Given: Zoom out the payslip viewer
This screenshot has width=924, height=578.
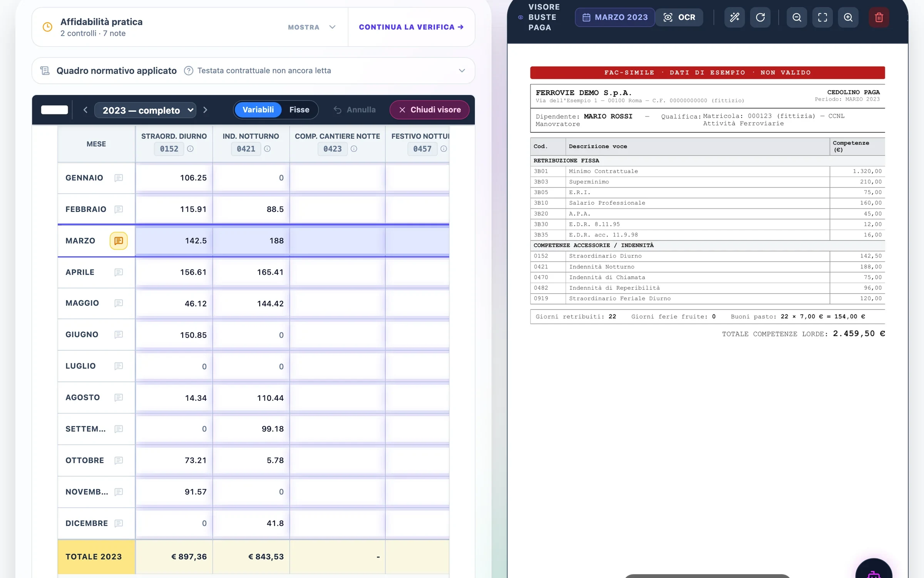Looking at the screenshot, I should coord(797,17).
